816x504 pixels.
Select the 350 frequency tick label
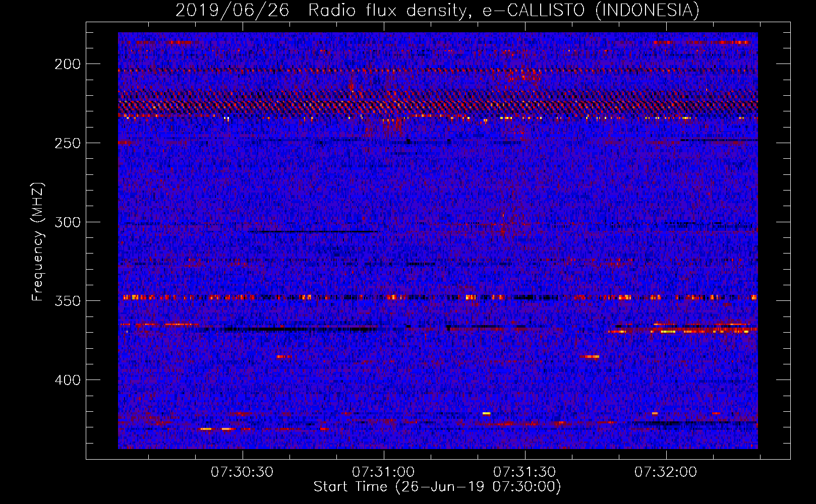(68, 301)
